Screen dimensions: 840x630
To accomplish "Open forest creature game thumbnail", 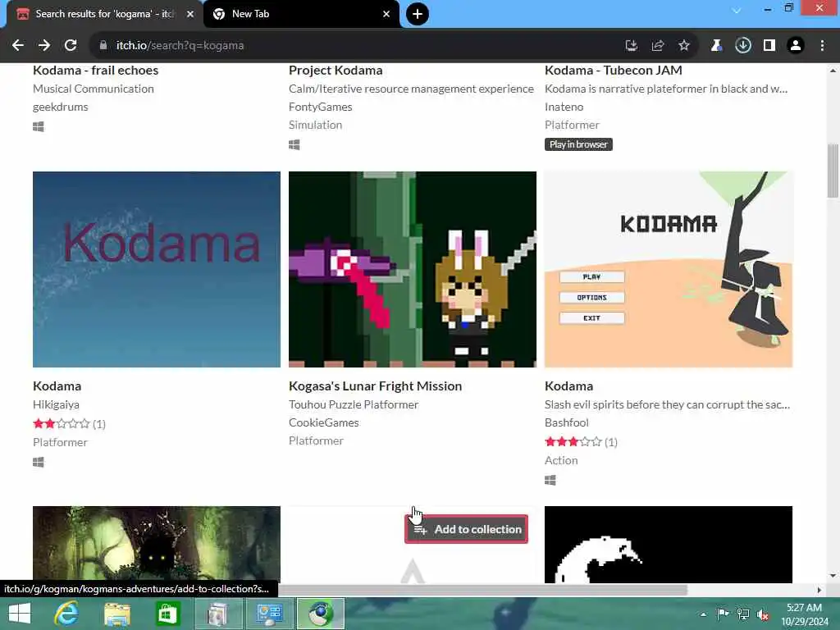I will (x=157, y=545).
